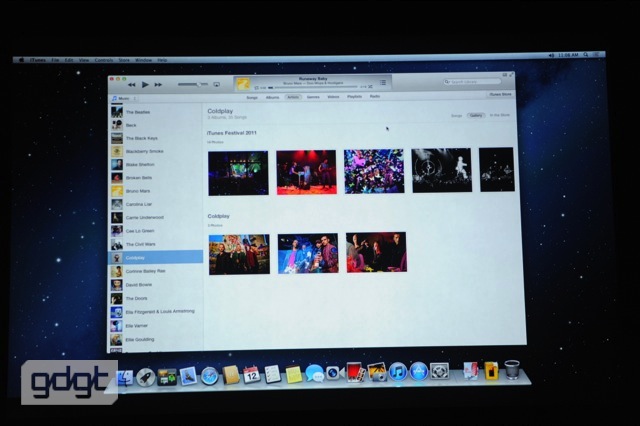Open the Radio tab

tap(375, 96)
